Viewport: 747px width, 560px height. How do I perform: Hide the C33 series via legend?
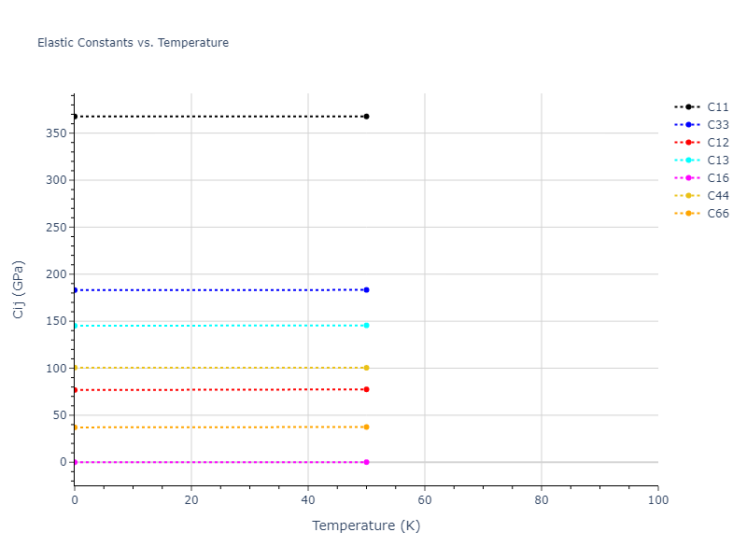click(x=717, y=125)
